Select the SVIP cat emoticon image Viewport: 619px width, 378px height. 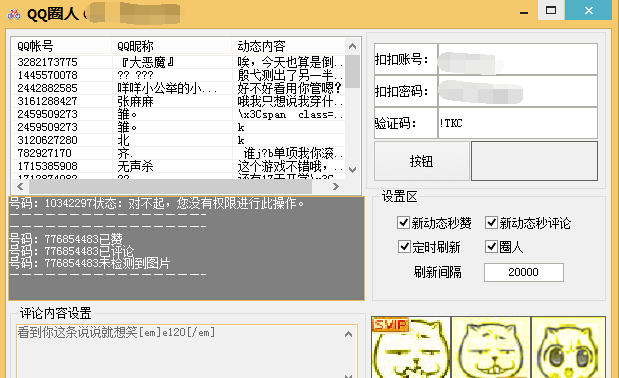tap(411, 348)
